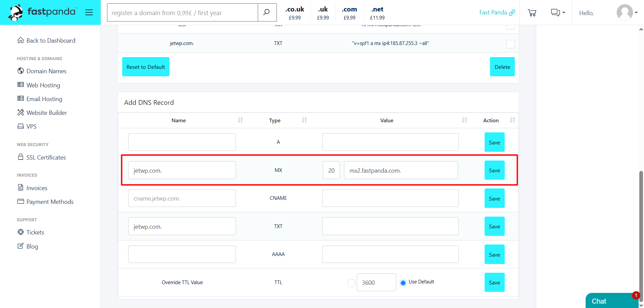Select the custom TTL radio button

(351, 283)
